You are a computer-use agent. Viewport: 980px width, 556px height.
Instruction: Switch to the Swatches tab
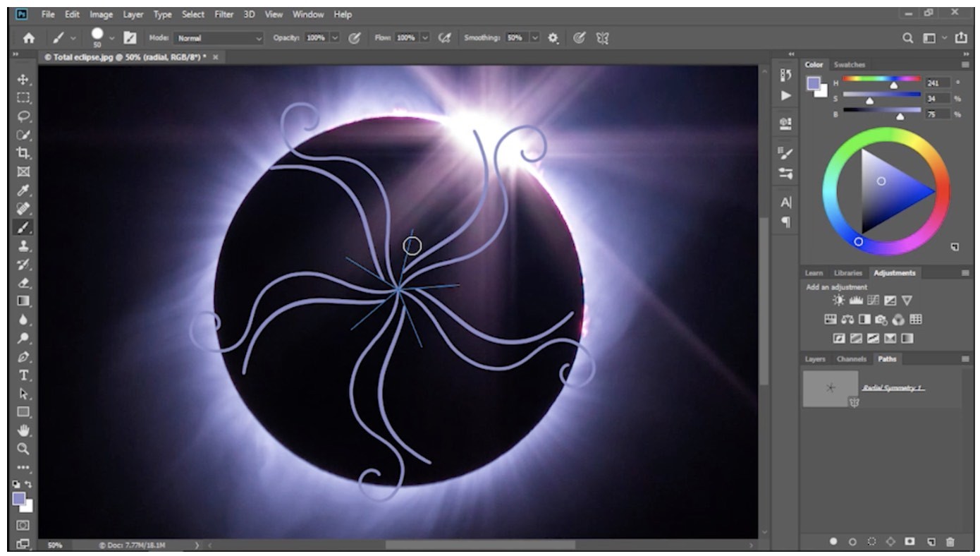849,65
